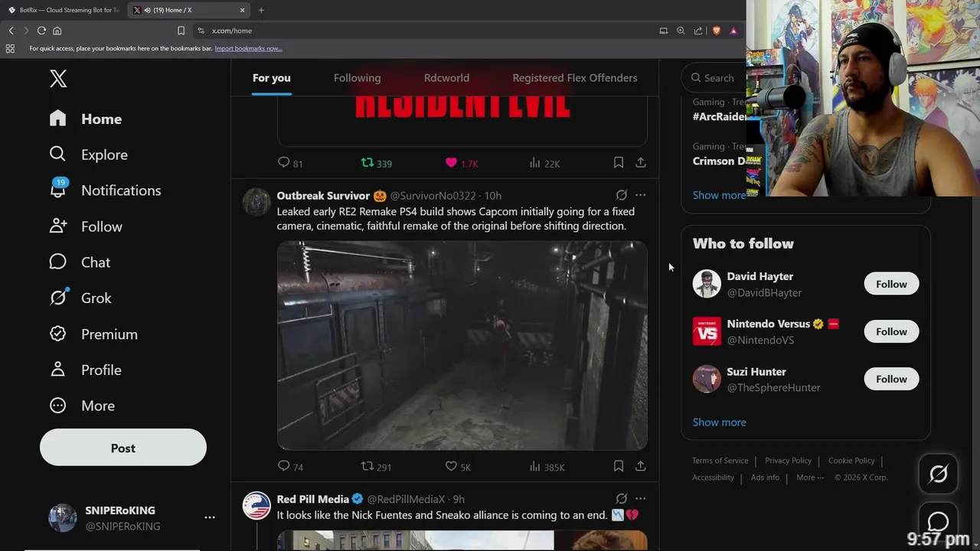Open floating Grok button
This screenshot has width=980, height=551.
tap(938, 474)
